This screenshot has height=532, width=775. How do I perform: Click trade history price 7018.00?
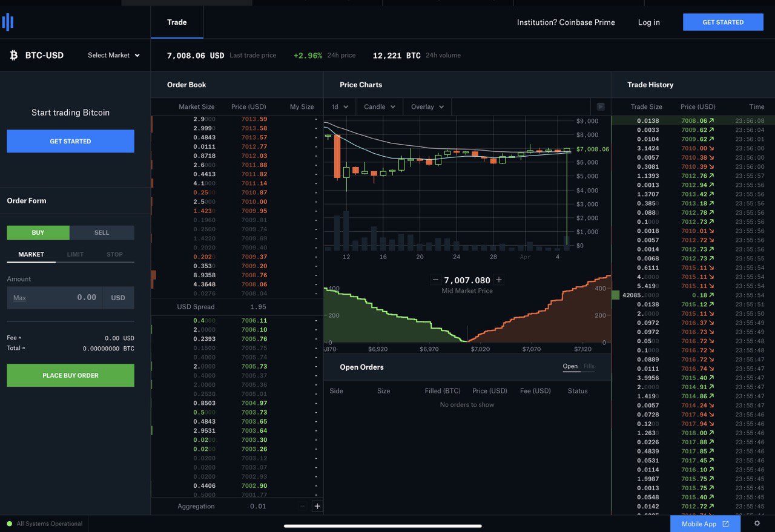coord(694,433)
